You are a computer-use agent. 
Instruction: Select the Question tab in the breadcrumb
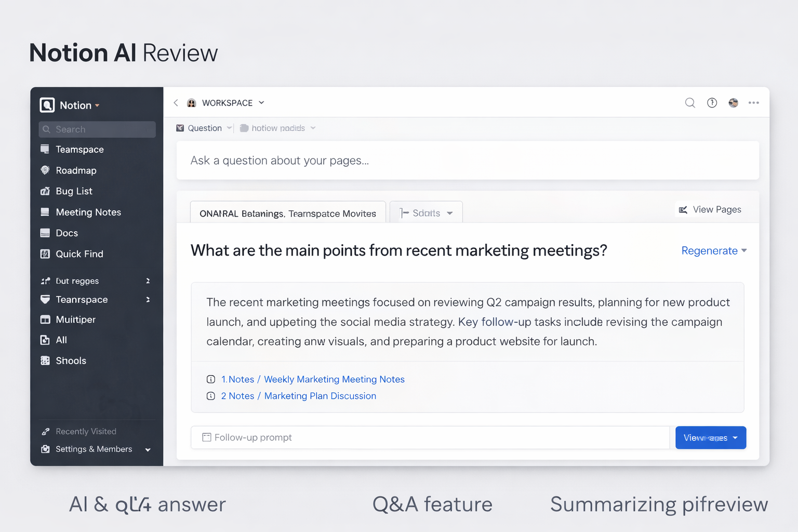(204, 128)
